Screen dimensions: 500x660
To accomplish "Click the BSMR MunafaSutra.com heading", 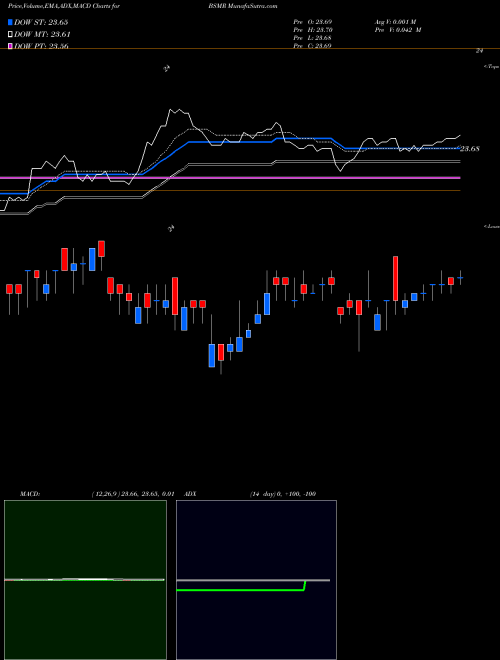I will [242, 7].
